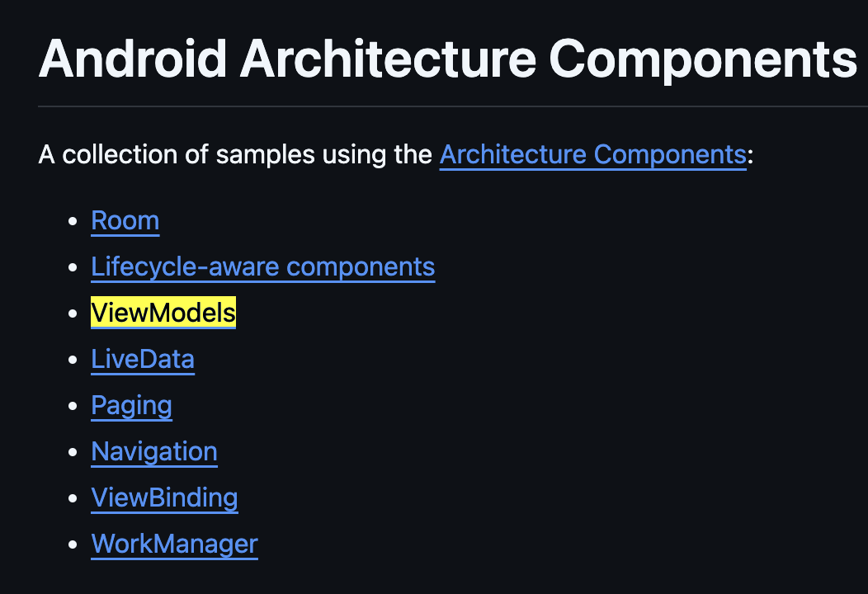Viewport: 868px width, 594px height.
Task: Click the divider line under the heading
Action: 453,106
